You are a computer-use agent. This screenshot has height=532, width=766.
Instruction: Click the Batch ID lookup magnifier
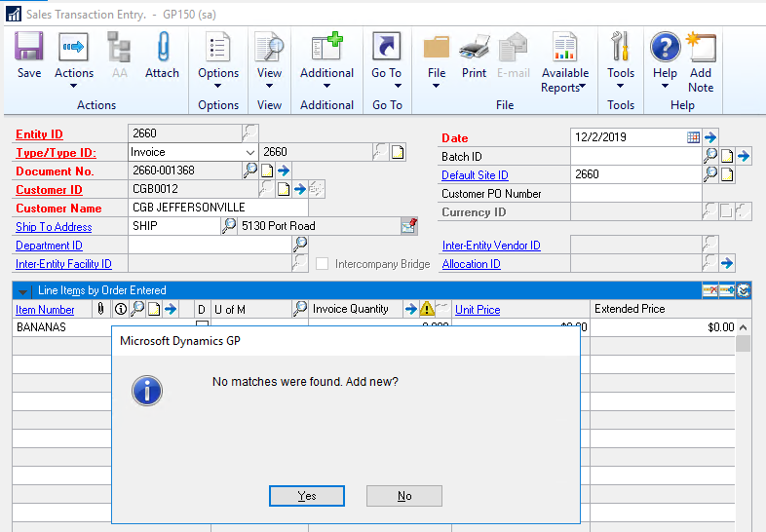[710, 156]
